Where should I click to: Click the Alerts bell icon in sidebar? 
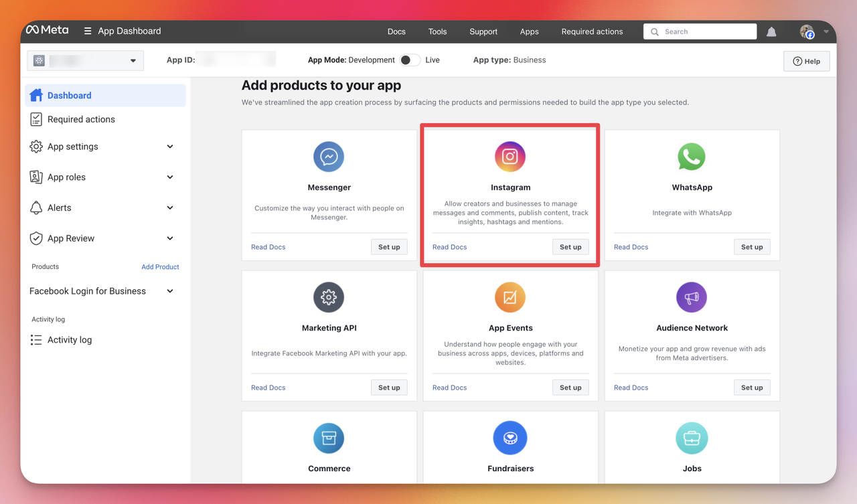pyautogui.click(x=36, y=207)
